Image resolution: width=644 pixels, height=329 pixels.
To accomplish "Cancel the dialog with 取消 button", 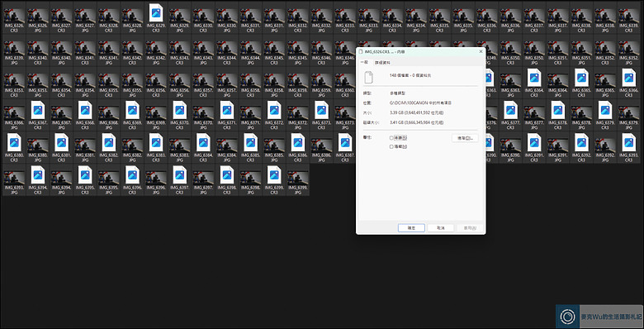I will [x=441, y=228].
